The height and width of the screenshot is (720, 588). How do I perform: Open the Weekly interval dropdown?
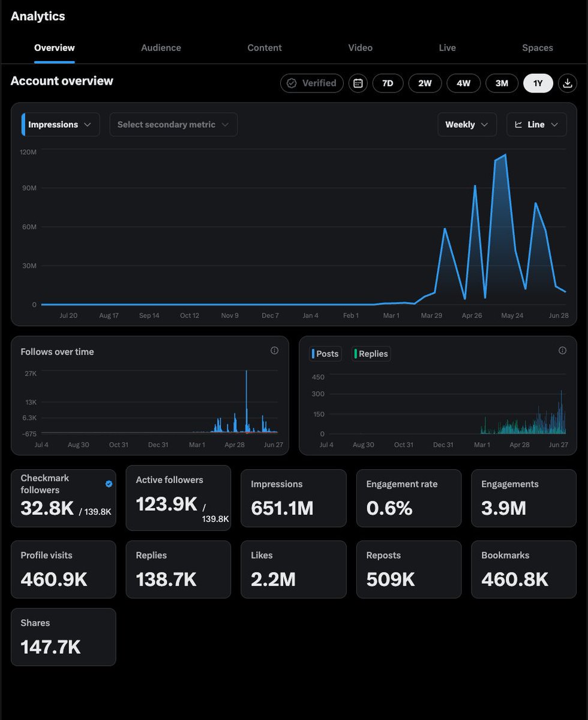467,125
